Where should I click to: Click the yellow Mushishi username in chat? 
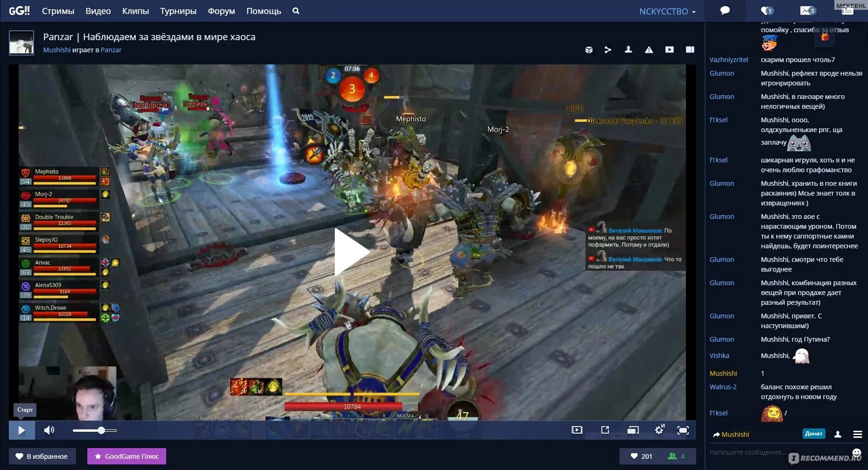tap(723, 373)
